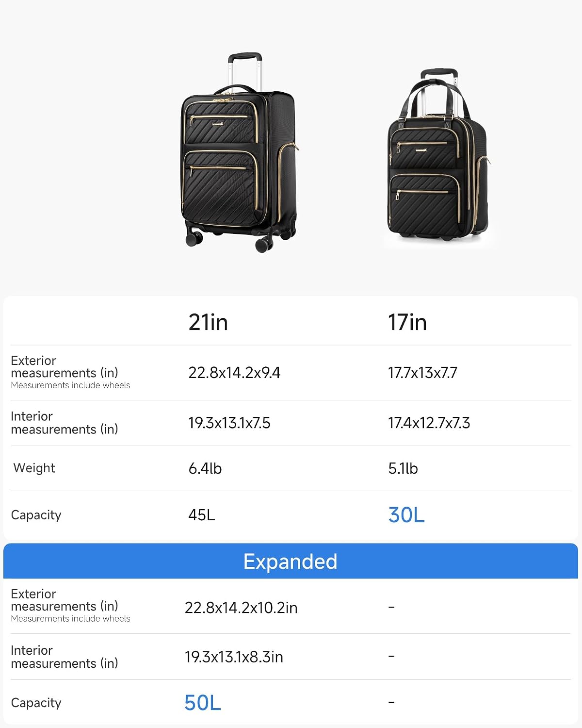The height and width of the screenshot is (728, 582).
Task: Click the blue 30L capacity value
Action: click(406, 515)
